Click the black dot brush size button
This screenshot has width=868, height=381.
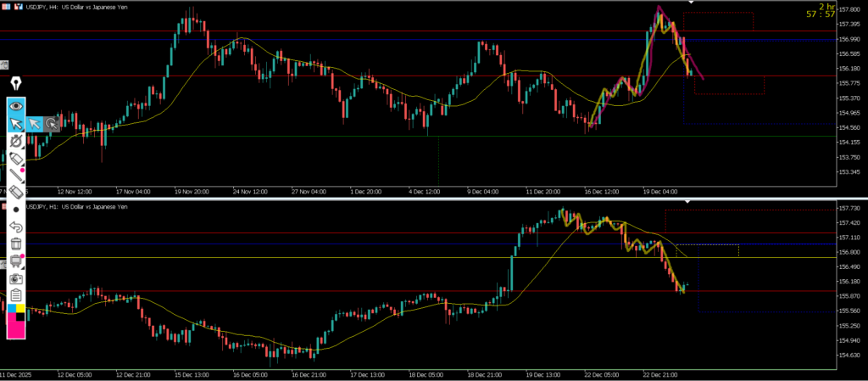coord(16,210)
